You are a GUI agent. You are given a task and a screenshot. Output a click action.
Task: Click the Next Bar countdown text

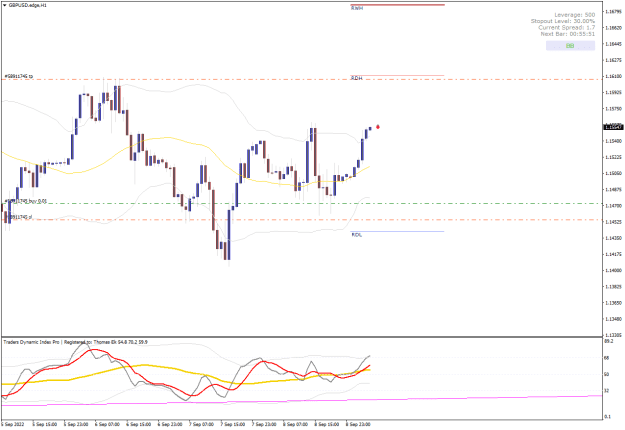click(x=568, y=34)
